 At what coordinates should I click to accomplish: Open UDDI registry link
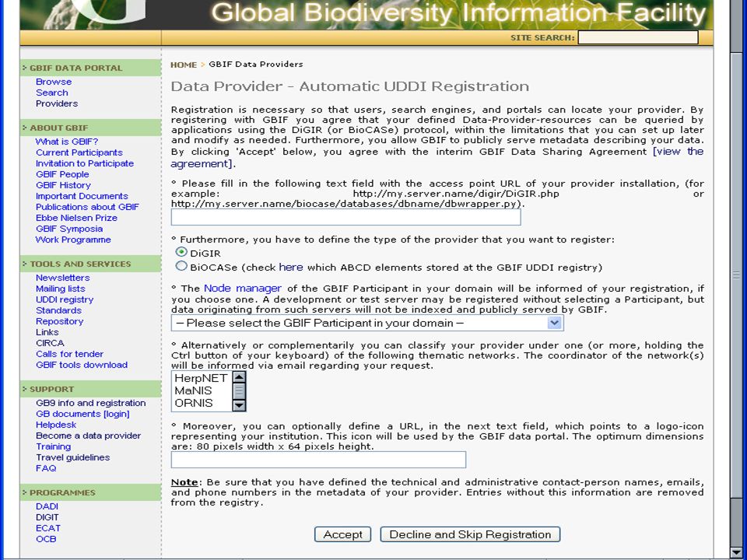point(65,300)
